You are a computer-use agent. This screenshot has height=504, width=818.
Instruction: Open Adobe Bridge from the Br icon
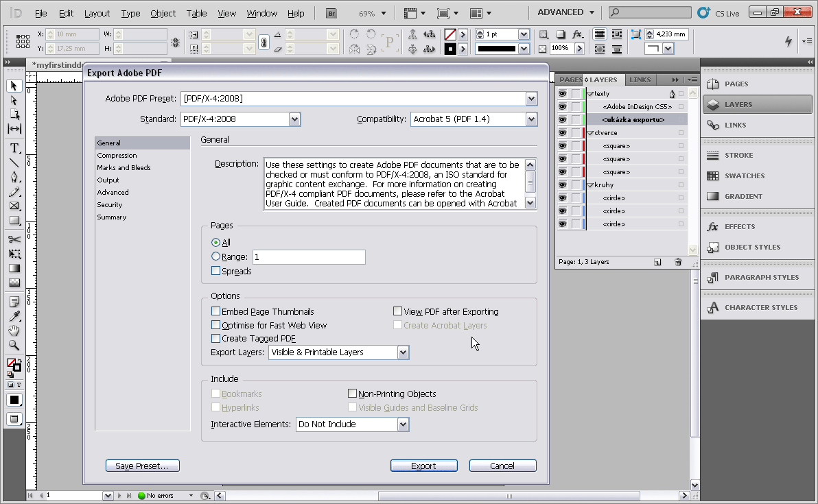click(x=331, y=13)
